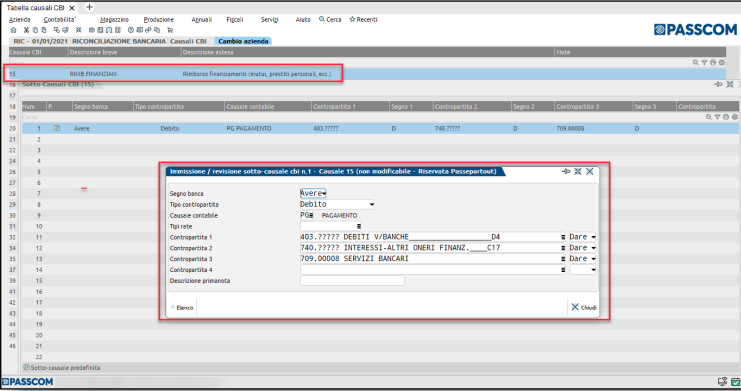The height and width of the screenshot is (391, 741).
Task: Click the Elenco button in the dialog
Action: [182, 307]
